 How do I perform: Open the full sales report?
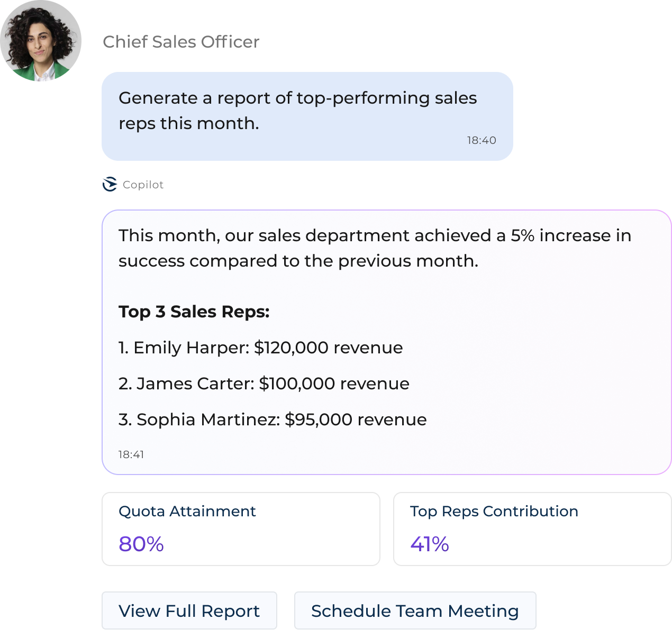pos(189,610)
